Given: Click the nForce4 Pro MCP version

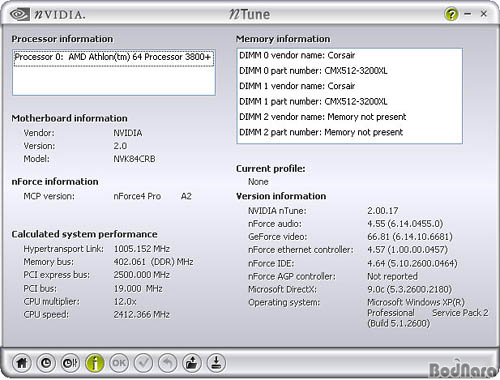Looking at the screenshot, I should (137, 196).
